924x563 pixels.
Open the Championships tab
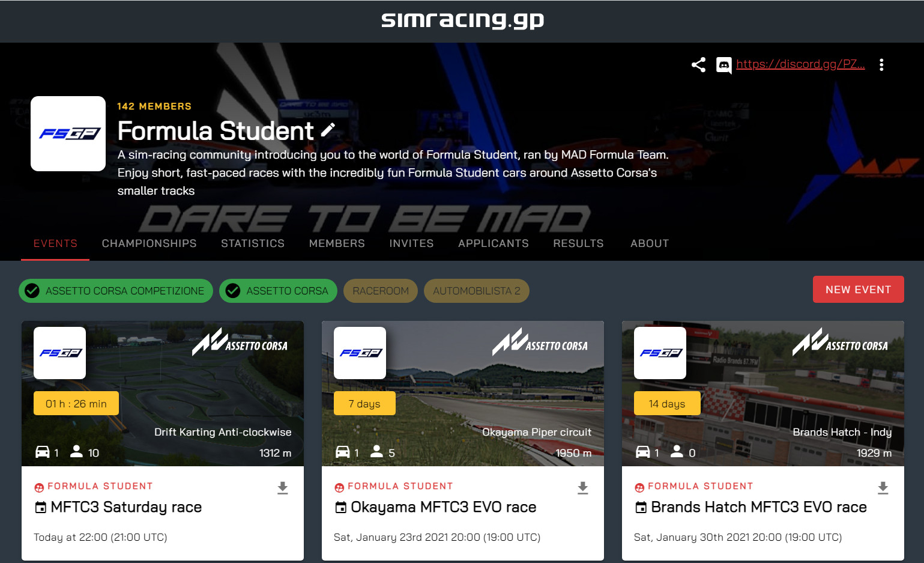(x=149, y=243)
